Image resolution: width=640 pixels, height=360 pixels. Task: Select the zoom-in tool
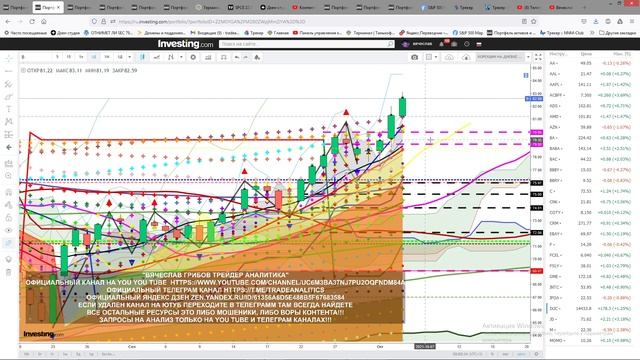[x=9, y=176]
